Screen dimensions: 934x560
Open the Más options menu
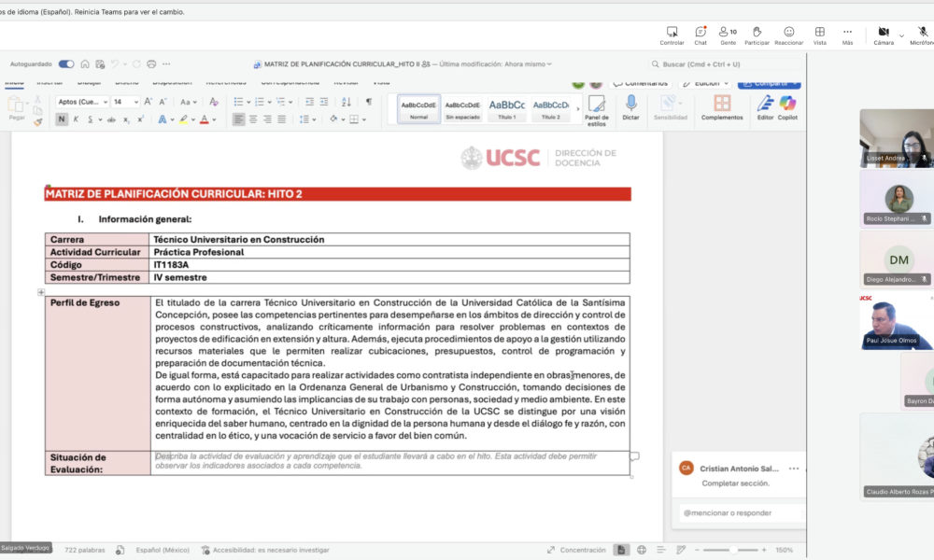(x=847, y=35)
